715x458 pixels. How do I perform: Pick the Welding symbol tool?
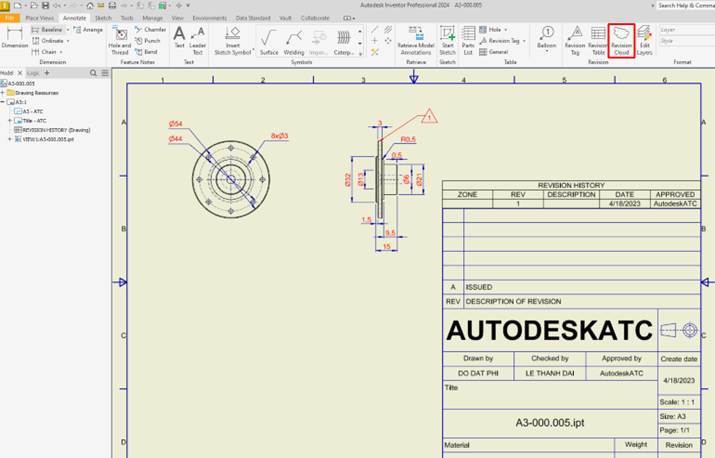click(x=294, y=42)
